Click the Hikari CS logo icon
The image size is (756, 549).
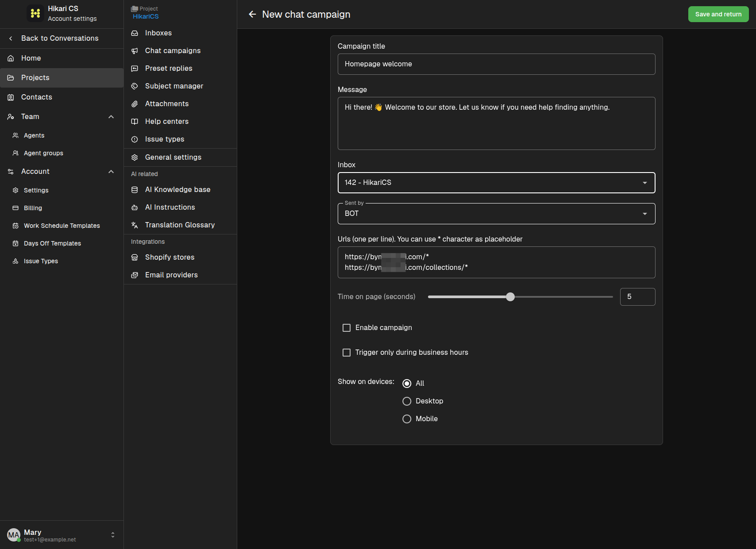[35, 13]
